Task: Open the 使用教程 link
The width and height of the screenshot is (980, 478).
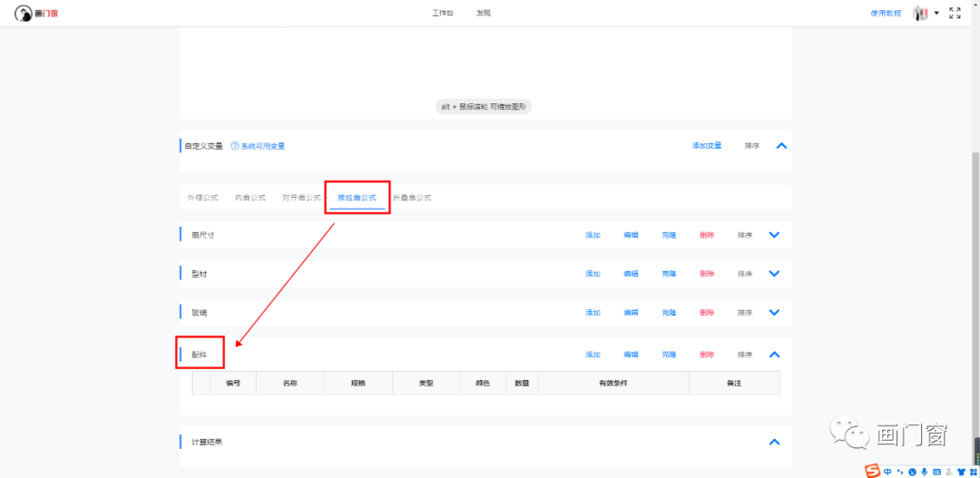Action: (886, 13)
